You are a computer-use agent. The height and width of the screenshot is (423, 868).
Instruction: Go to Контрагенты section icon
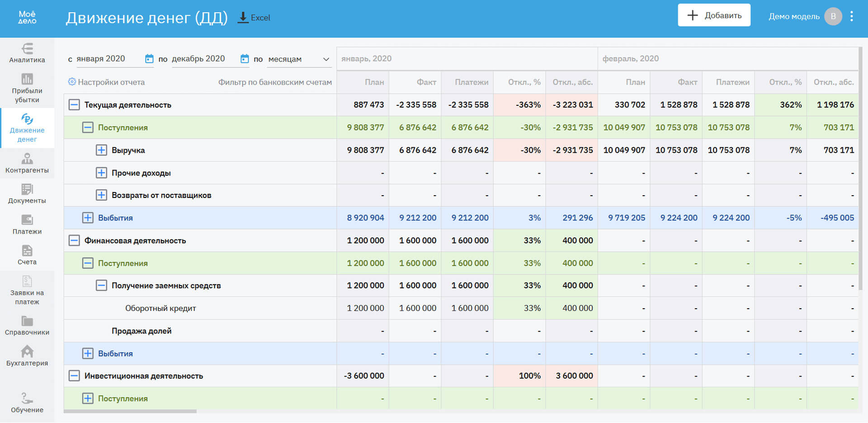pyautogui.click(x=27, y=159)
